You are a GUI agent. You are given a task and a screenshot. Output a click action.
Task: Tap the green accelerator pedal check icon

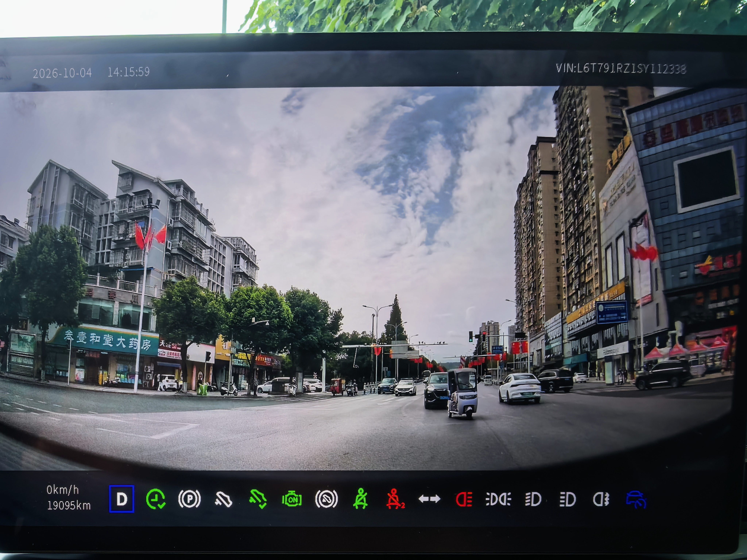258,499
